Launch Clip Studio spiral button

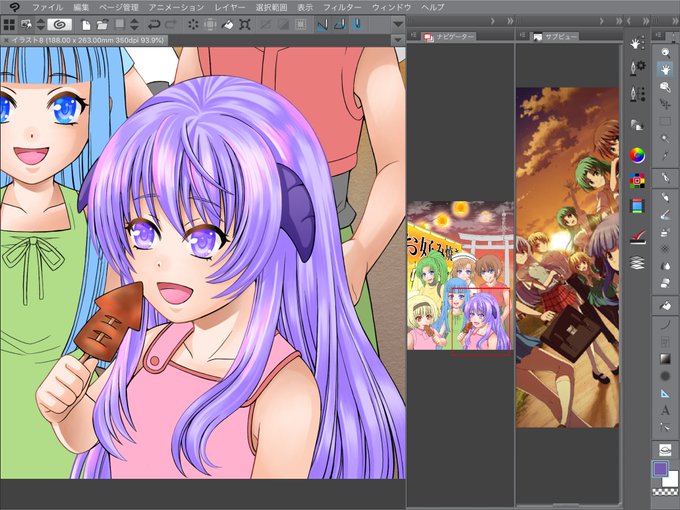pos(59,24)
